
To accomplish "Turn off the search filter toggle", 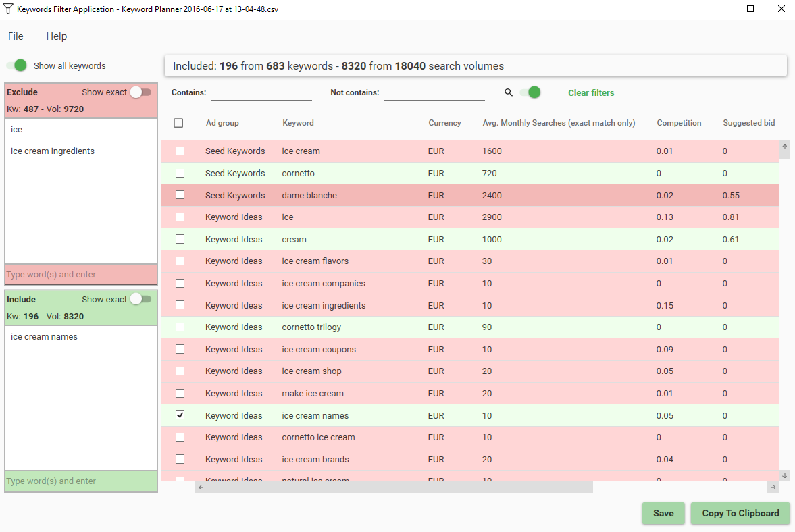I will coord(530,92).
